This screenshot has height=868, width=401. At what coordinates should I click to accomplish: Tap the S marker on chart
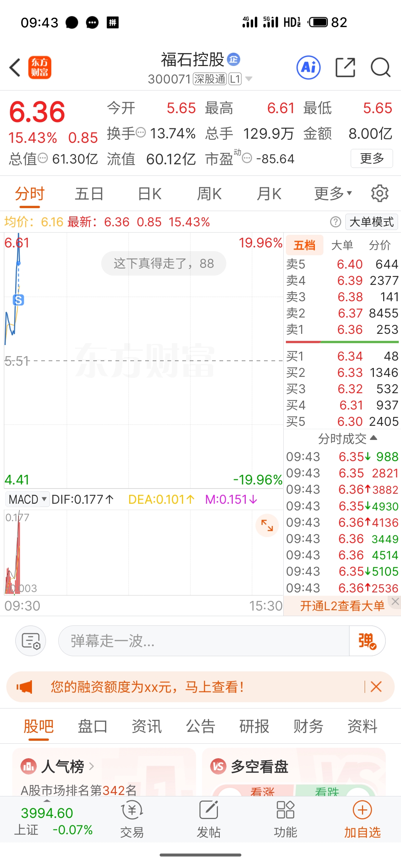coord(18,300)
